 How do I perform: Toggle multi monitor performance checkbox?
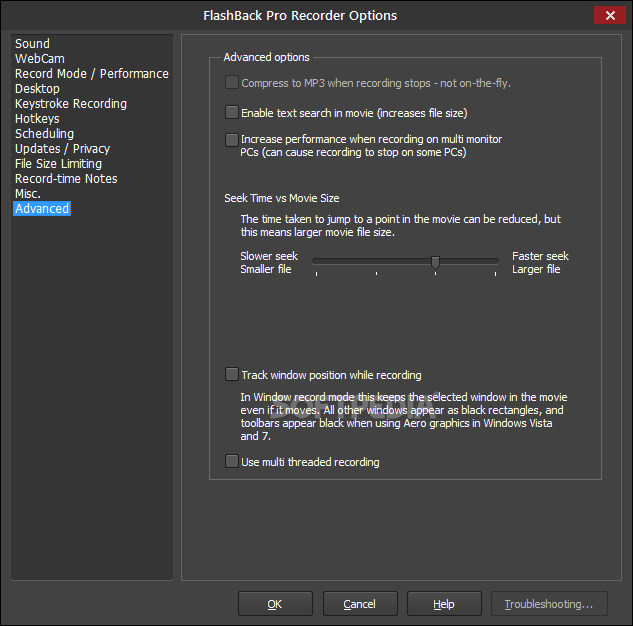232,140
